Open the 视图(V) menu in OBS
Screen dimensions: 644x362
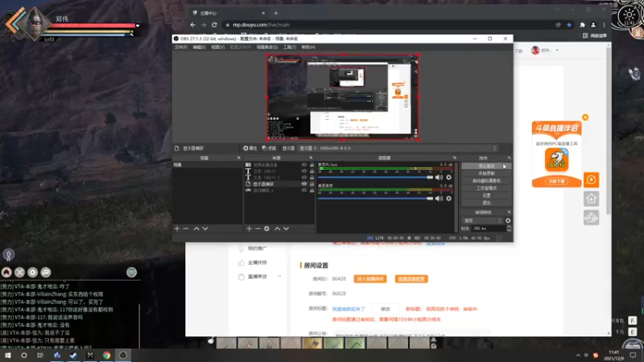click(x=217, y=47)
